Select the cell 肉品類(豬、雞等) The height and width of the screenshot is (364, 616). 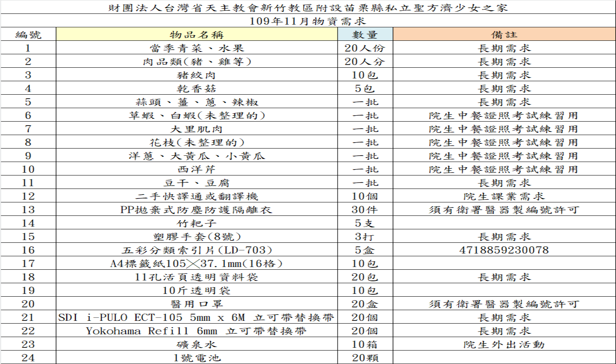click(x=197, y=61)
